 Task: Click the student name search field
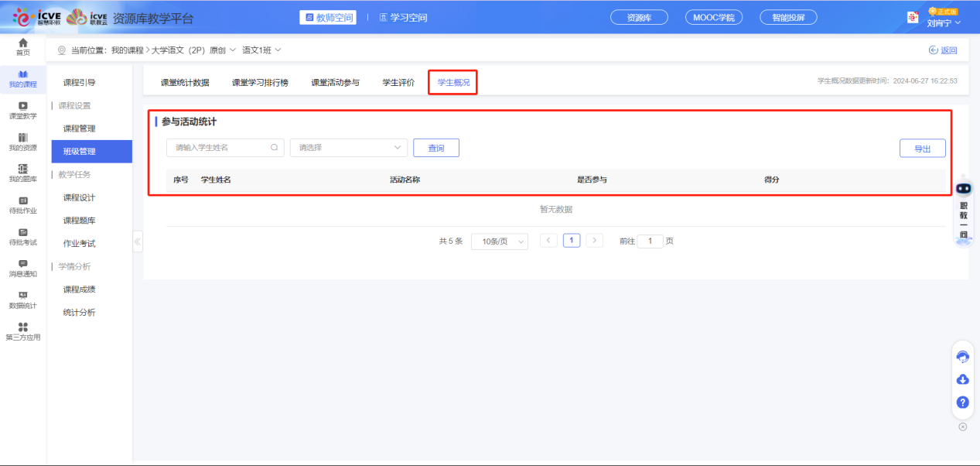click(x=220, y=148)
